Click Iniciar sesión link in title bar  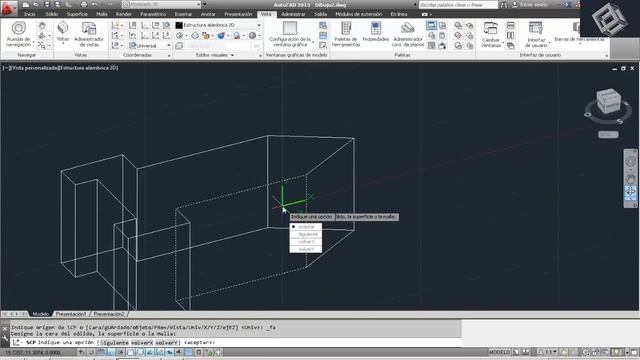point(535,5)
